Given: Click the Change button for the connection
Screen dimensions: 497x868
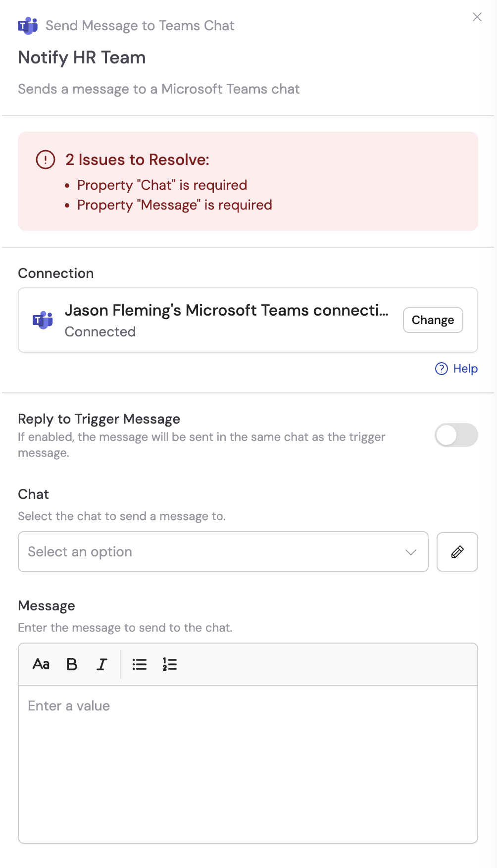Looking at the screenshot, I should [432, 320].
